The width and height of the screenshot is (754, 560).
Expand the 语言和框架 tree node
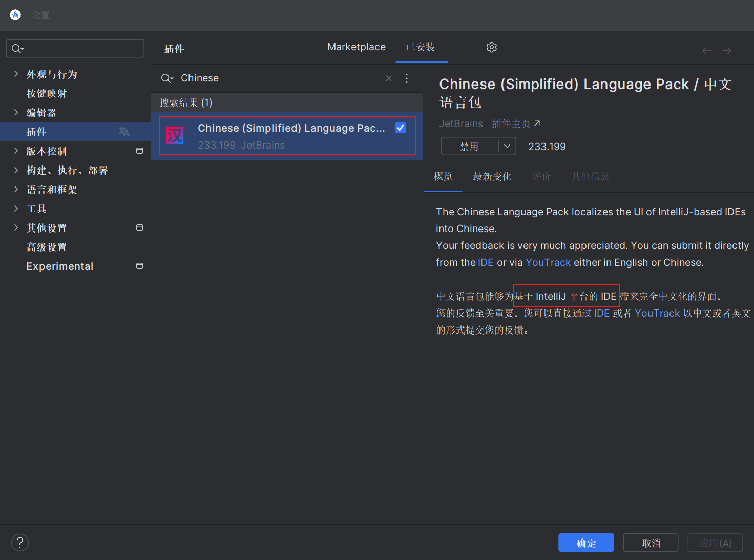16,190
